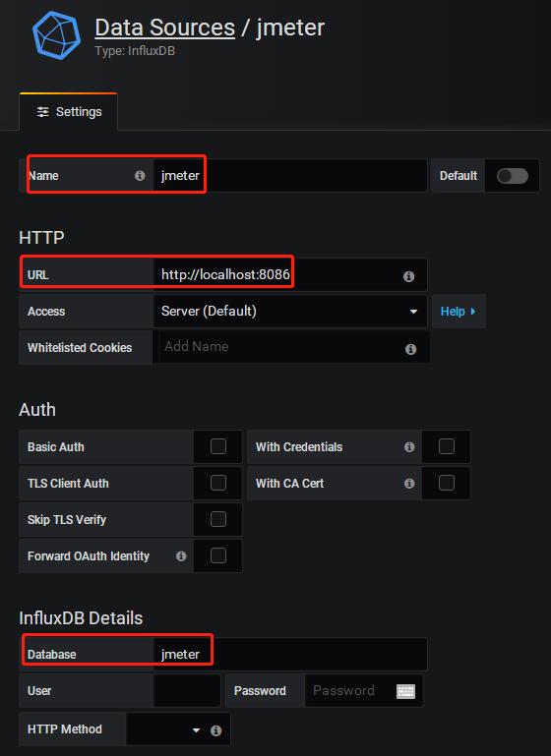Click the With CA Cert info icon

click(x=409, y=483)
